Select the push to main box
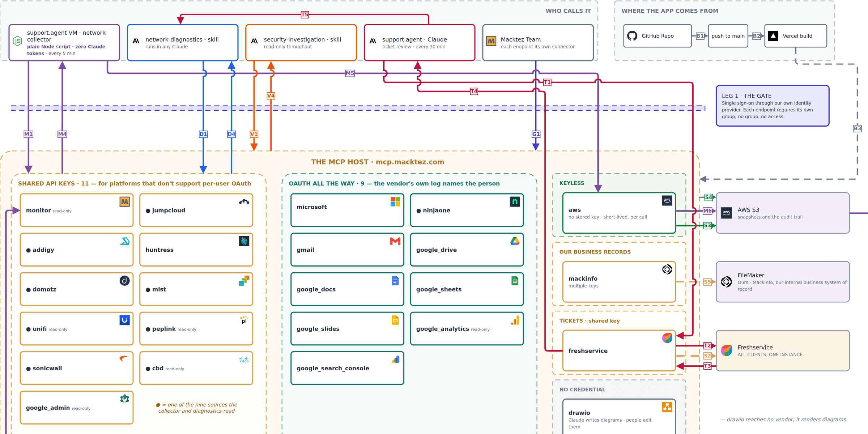The width and height of the screenshot is (868, 434). (x=728, y=36)
